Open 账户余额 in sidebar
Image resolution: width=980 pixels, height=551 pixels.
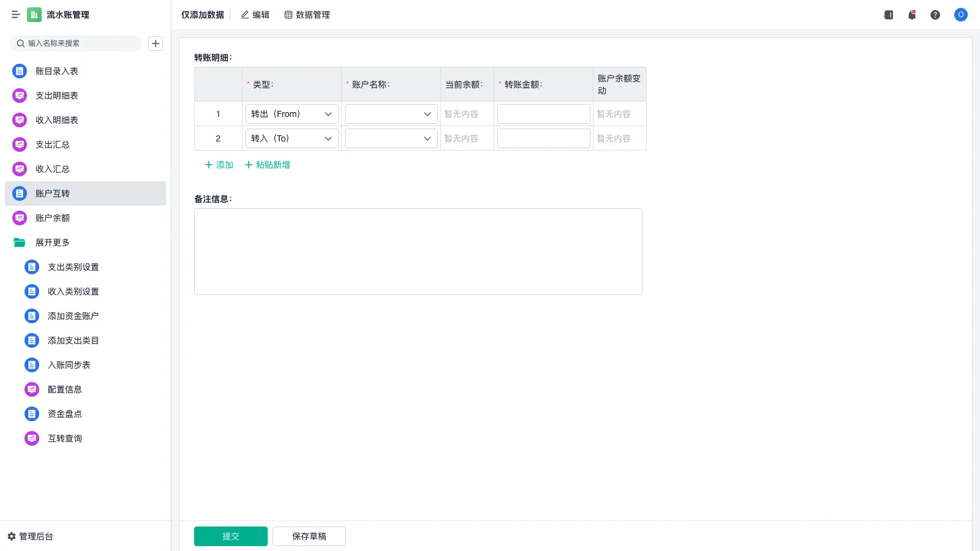coord(85,218)
